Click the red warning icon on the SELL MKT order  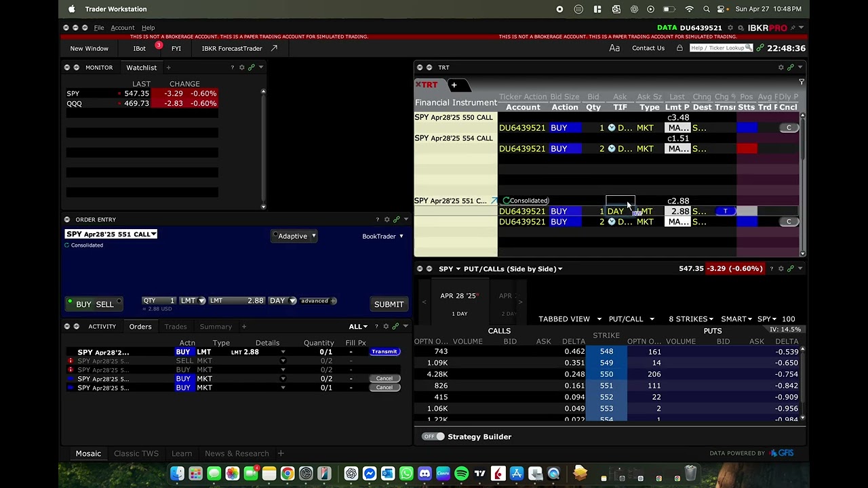(x=71, y=361)
